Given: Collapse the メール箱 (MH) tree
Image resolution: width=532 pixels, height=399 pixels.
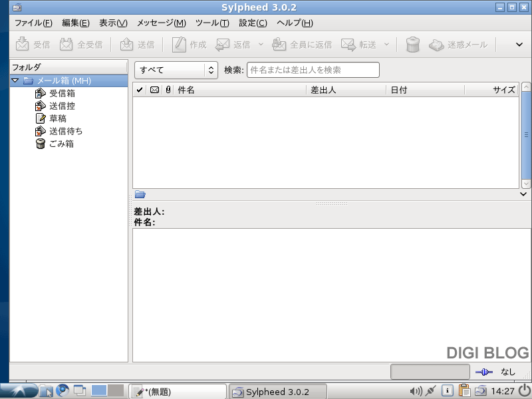Looking at the screenshot, I should pyautogui.click(x=15, y=80).
